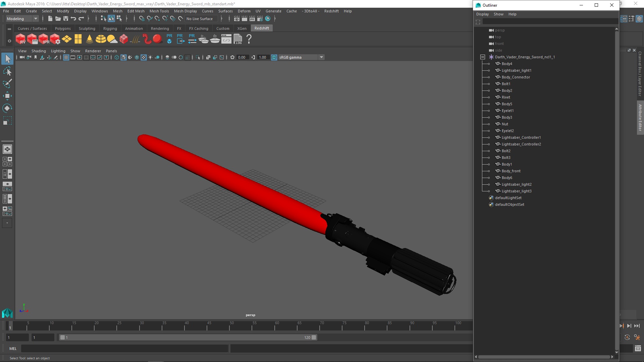Viewport: 644px width, 362px height.
Task: Toggle snap to grids magnet
Action: click(x=142, y=19)
